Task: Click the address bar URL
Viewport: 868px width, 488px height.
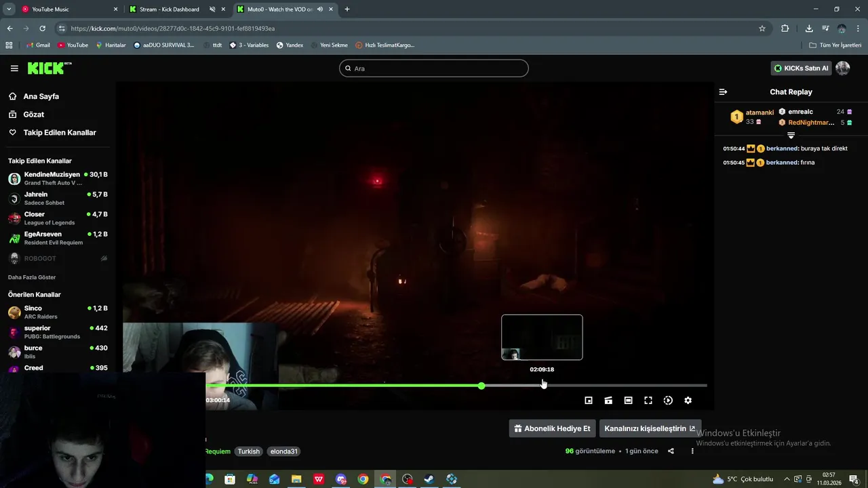Action: click(173, 28)
